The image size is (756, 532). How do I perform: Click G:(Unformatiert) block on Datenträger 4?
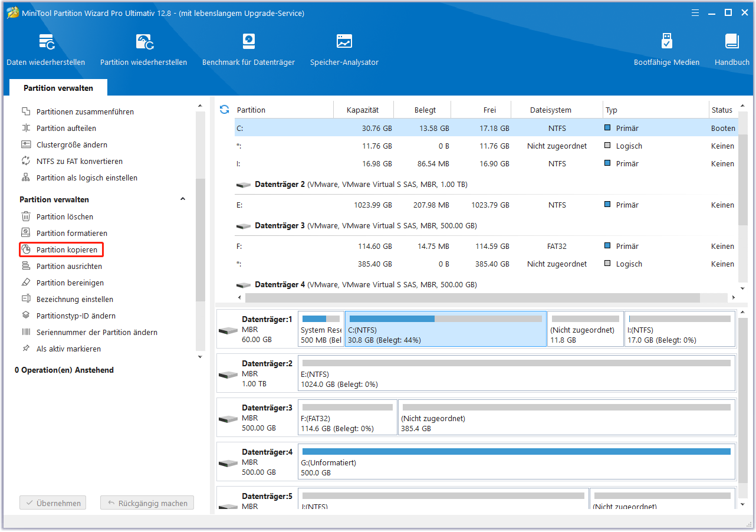pyautogui.click(x=517, y=462)
